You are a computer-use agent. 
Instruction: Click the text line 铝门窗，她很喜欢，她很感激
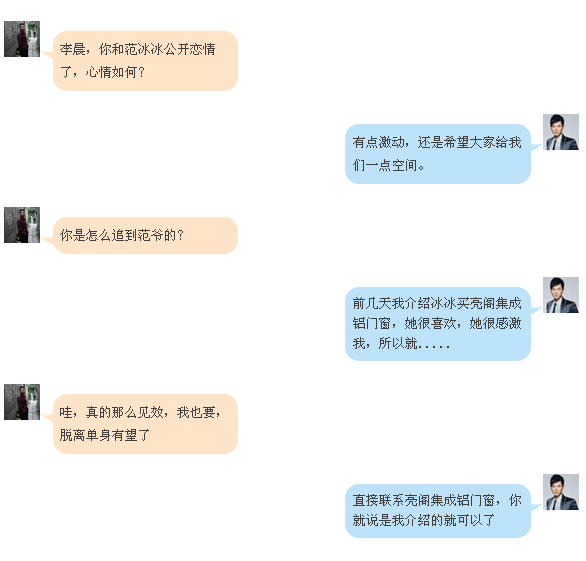pyautogui.click(x=437, y=323)
